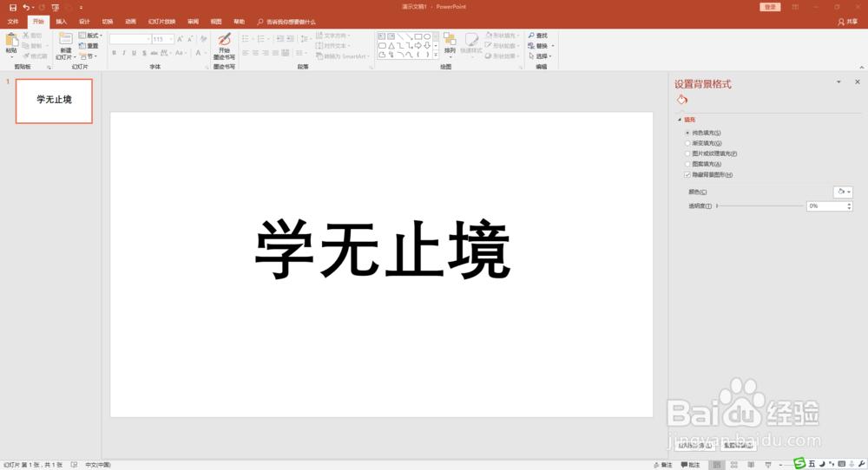Open the Select (选择) dropdown

coord(540,56)
